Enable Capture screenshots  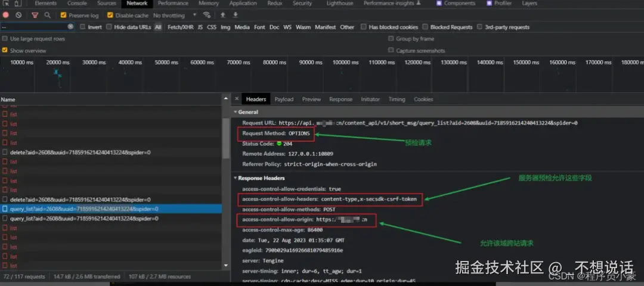391,51
